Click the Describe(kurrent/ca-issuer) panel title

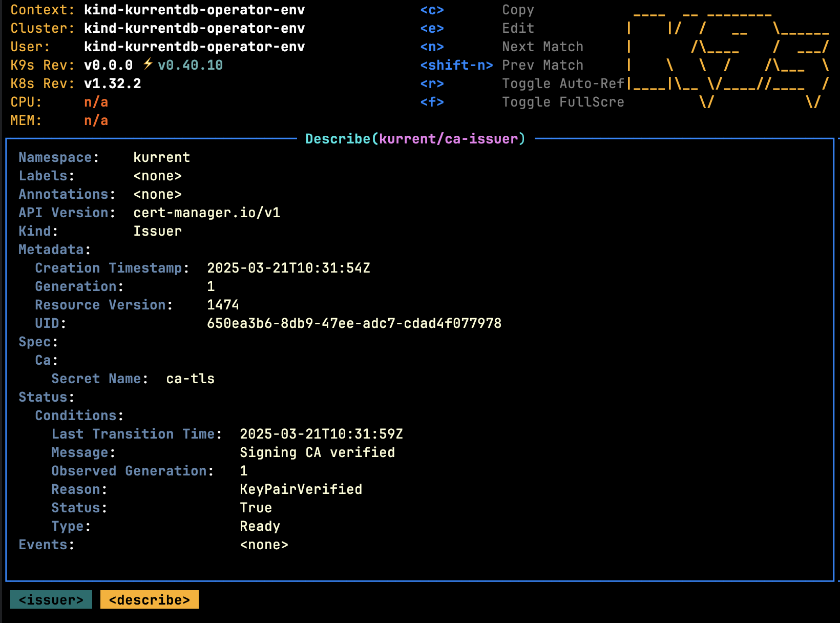pyautogui.click(x=415, y=139)
